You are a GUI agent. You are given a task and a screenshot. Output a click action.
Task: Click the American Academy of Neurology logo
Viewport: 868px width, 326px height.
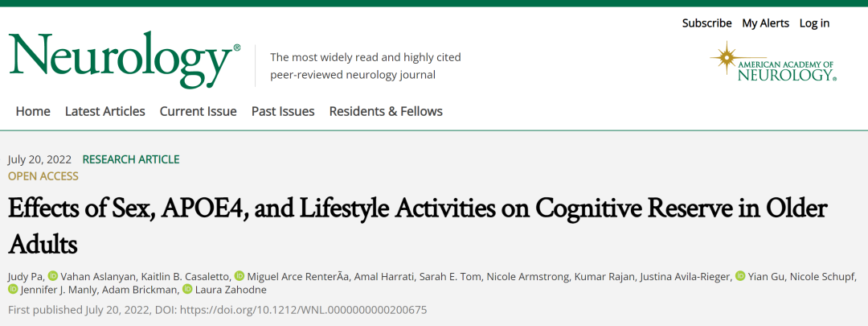[773, 62]
